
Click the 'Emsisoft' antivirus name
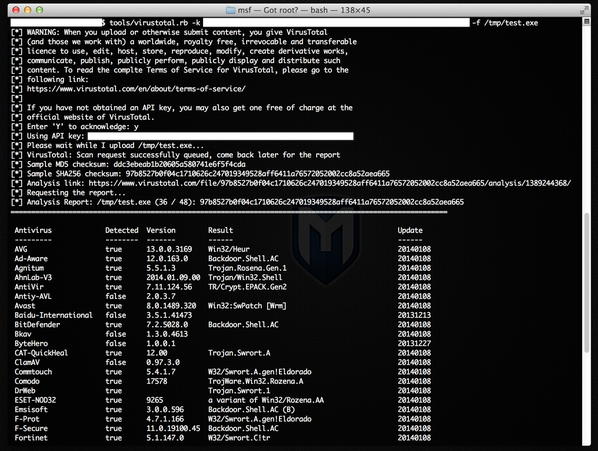tap(31, 409)
